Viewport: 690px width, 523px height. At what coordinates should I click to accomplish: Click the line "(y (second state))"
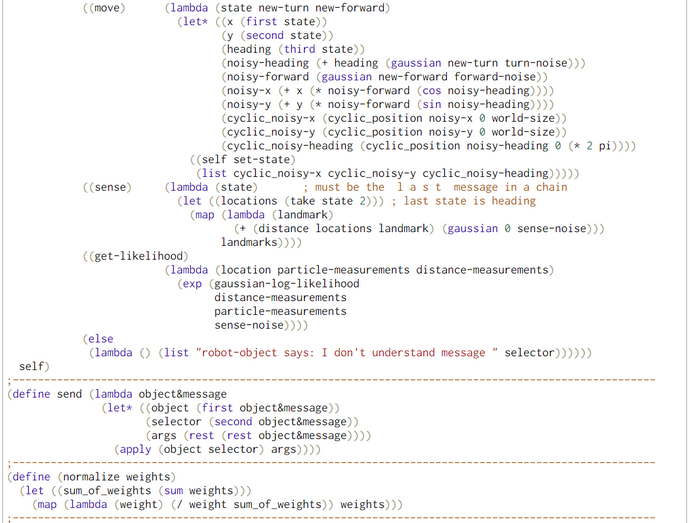coord(278,36)
